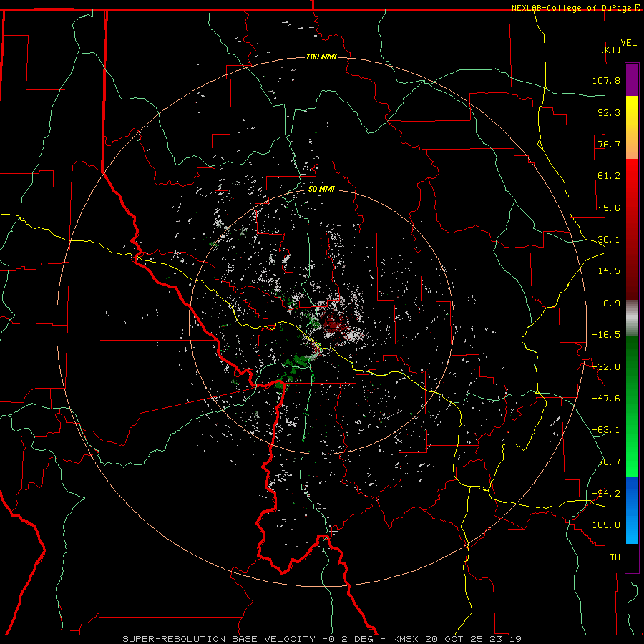Viewport: 644px width, 644px height.
Task: Click the -32.0 scale value
Action: (x=606, y=367)
